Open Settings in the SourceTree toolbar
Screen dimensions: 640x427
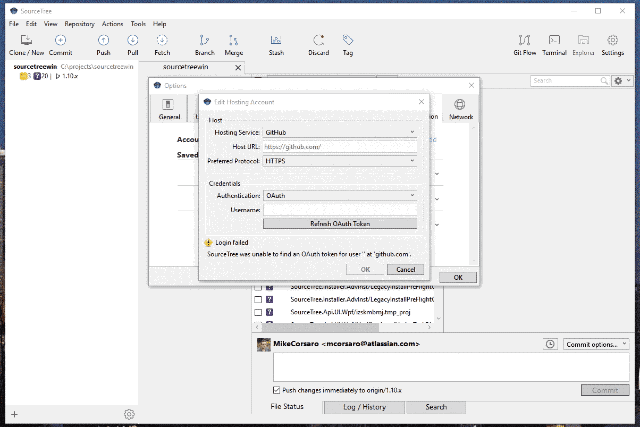tap(613, 45)
